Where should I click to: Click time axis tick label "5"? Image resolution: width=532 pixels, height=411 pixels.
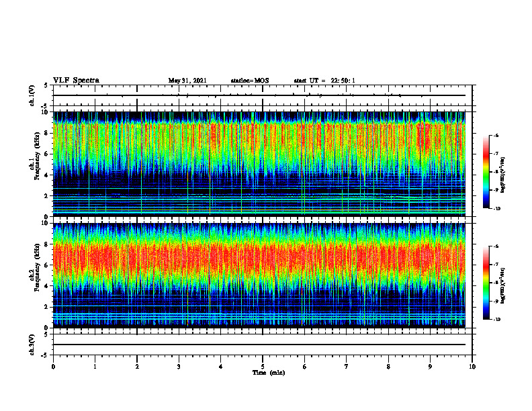point(263,367)
